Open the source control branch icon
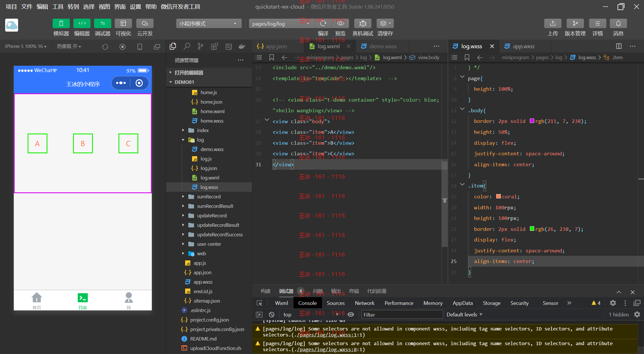 (x=200, y=46)
